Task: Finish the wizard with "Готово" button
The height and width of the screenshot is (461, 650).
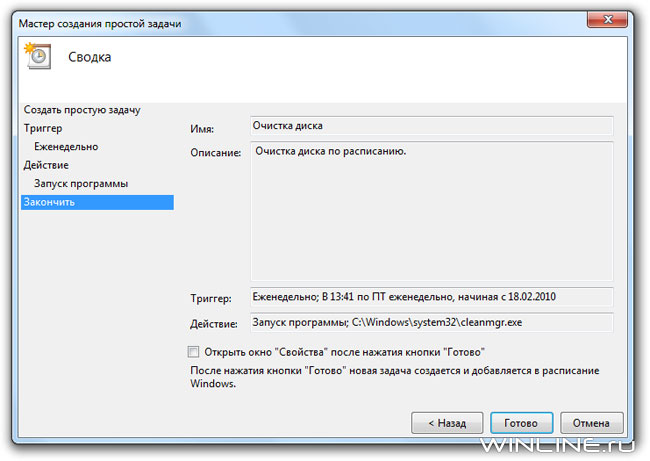Action: click(521, 423)
